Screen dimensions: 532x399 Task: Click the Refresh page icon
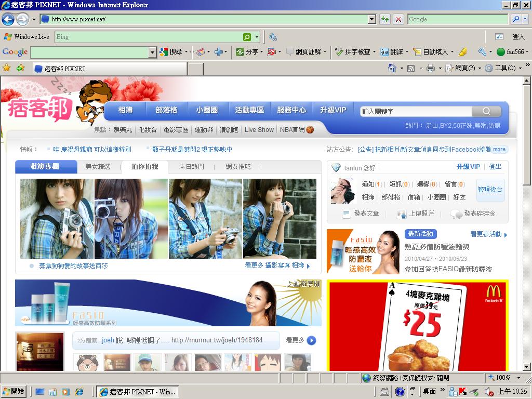tap(385, 19)
